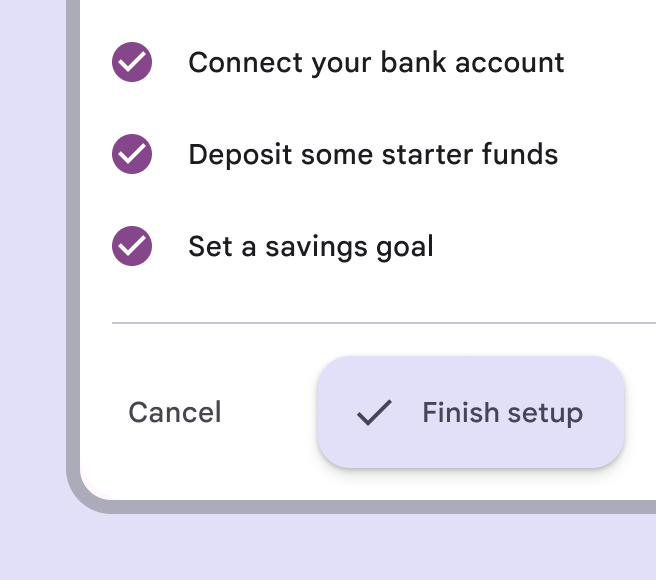Select the "Deposit some starter funds" text

(373, 155)
